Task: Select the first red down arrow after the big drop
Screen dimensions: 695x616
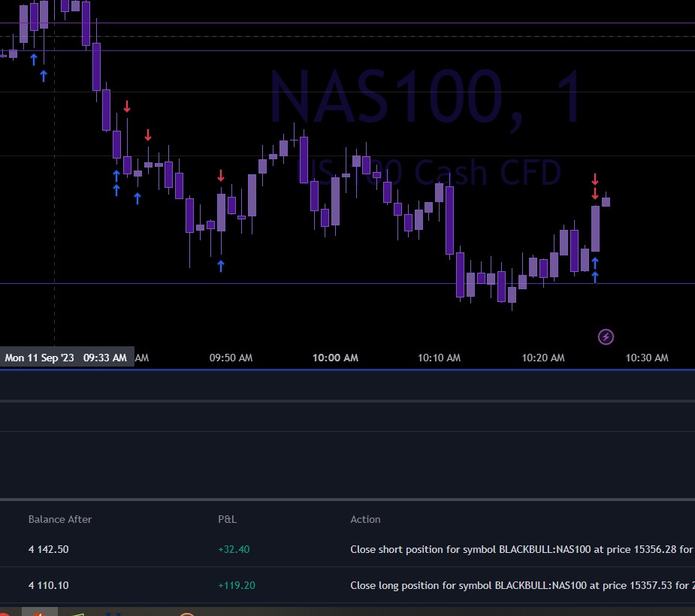Action: pyautogui.click(x=127, y=107)
